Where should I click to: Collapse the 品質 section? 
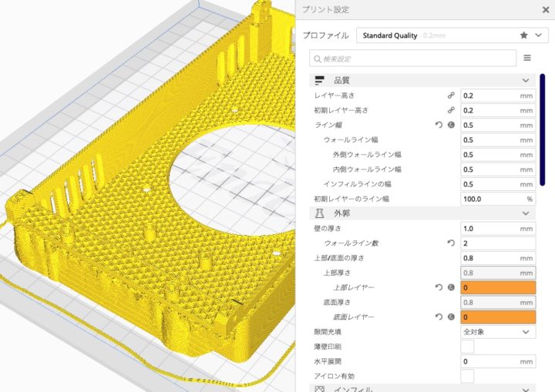(x=526, y=80)
